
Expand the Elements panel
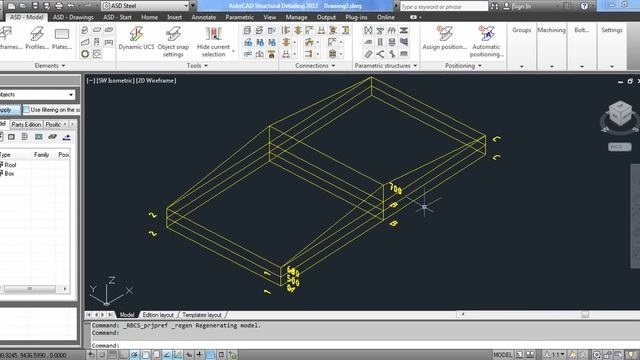pyautogui.click(x=50, y=66)
